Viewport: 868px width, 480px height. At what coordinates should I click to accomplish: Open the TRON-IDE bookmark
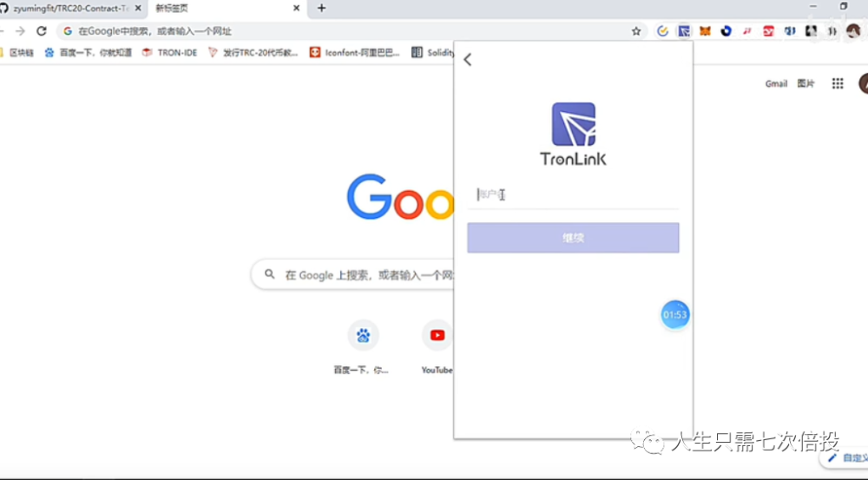pos(170,53)
